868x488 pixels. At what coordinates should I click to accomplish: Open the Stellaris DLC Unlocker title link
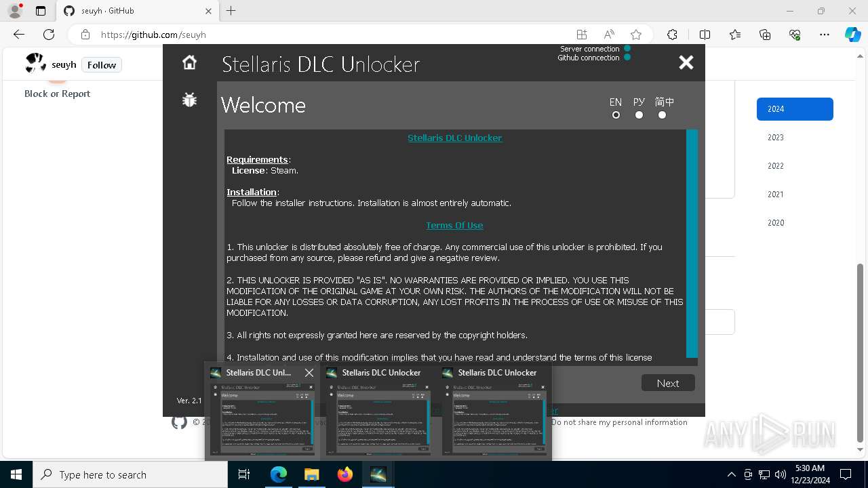[x=454, y=138]
